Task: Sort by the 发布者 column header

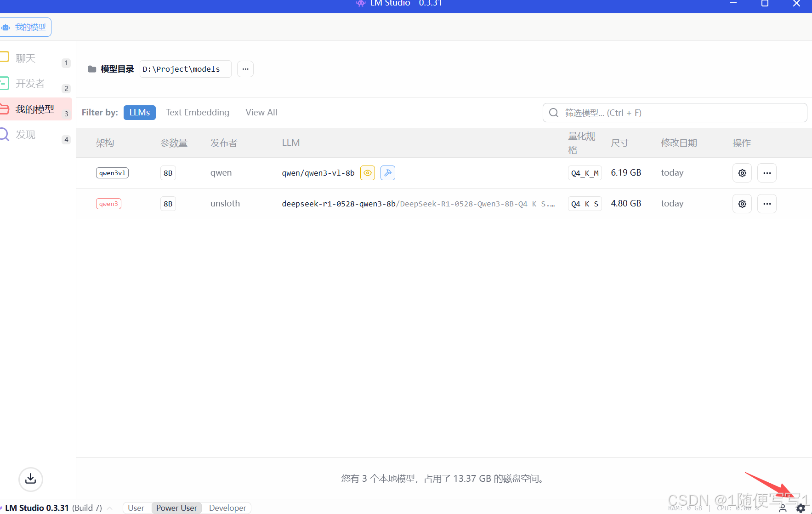Action: (x=224, y=143)
